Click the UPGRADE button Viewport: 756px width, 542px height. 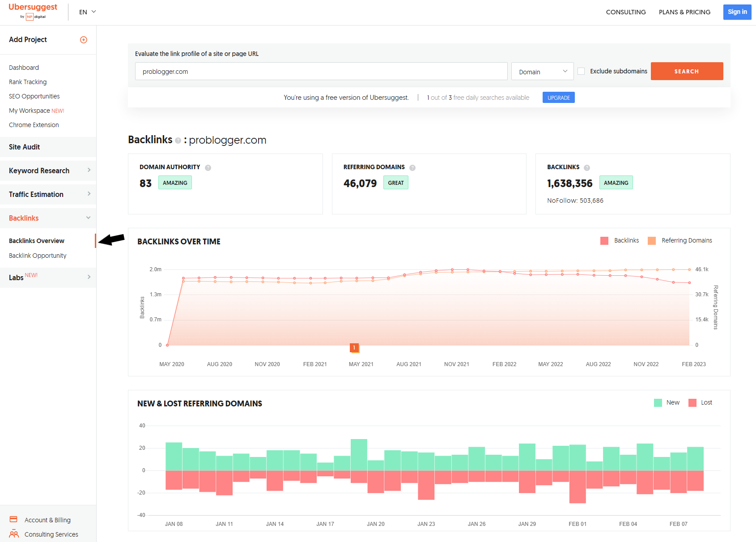point(558,97)
